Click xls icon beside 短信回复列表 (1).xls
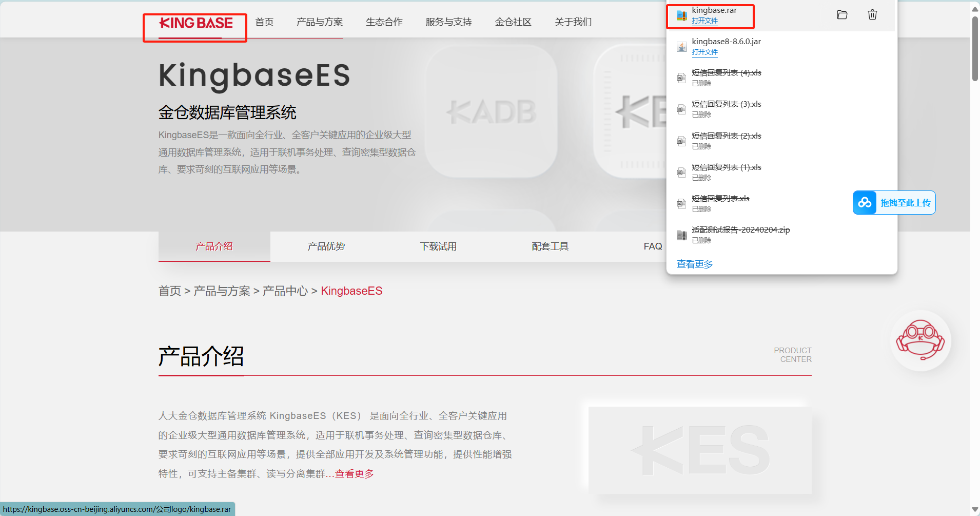 (681, 173)
